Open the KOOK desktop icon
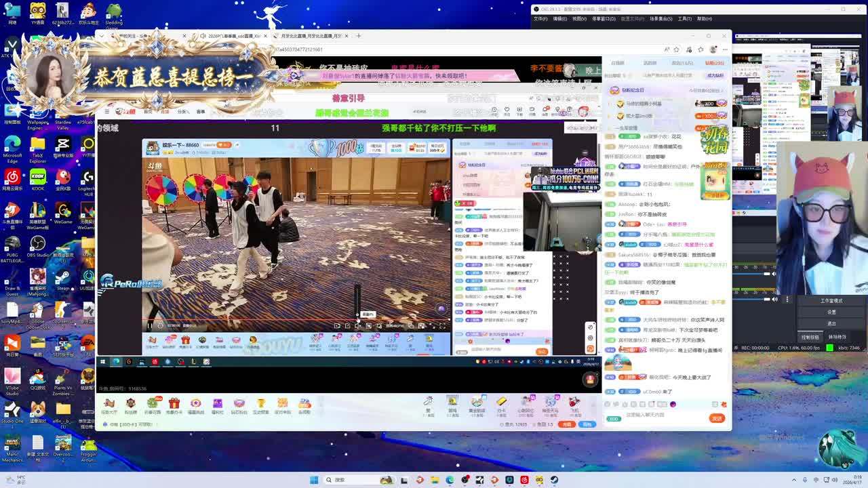Viewport: 868px width, 488px height. 37,178
